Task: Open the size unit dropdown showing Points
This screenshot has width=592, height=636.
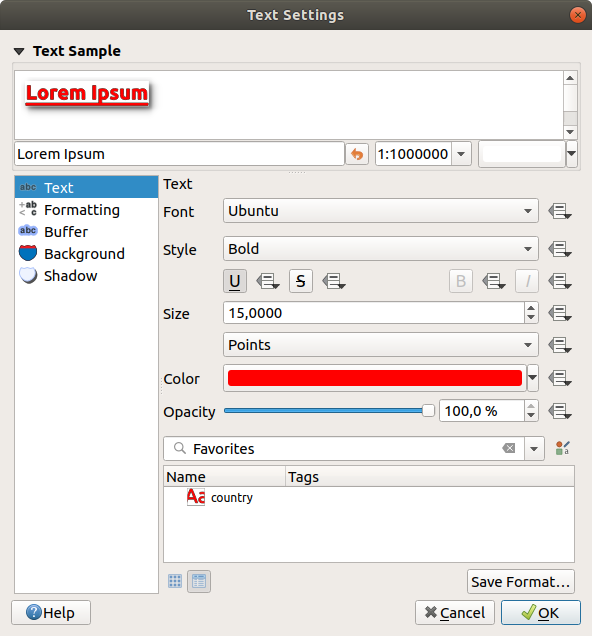Action: (381, 345)
